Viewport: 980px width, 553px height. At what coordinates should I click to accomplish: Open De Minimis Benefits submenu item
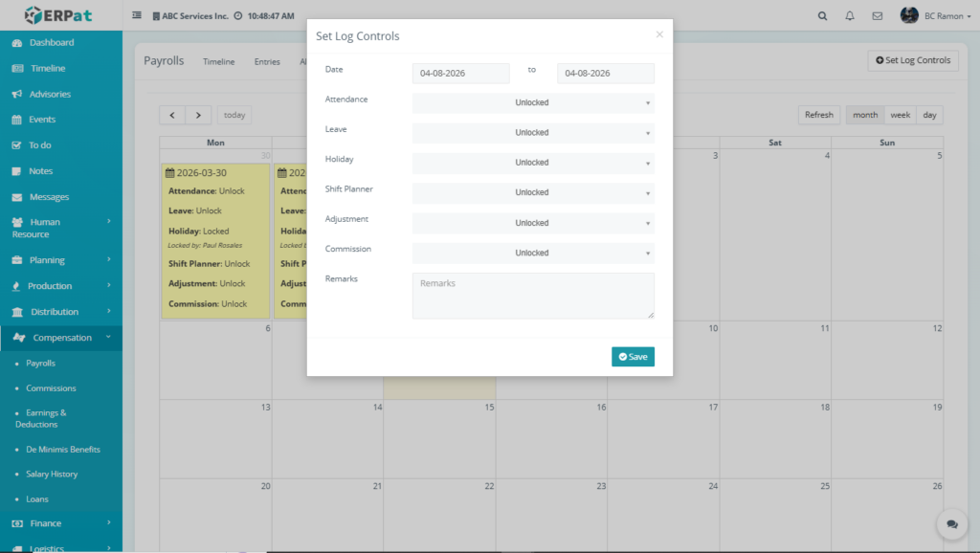pyautogui.click(x=62, y=450)
